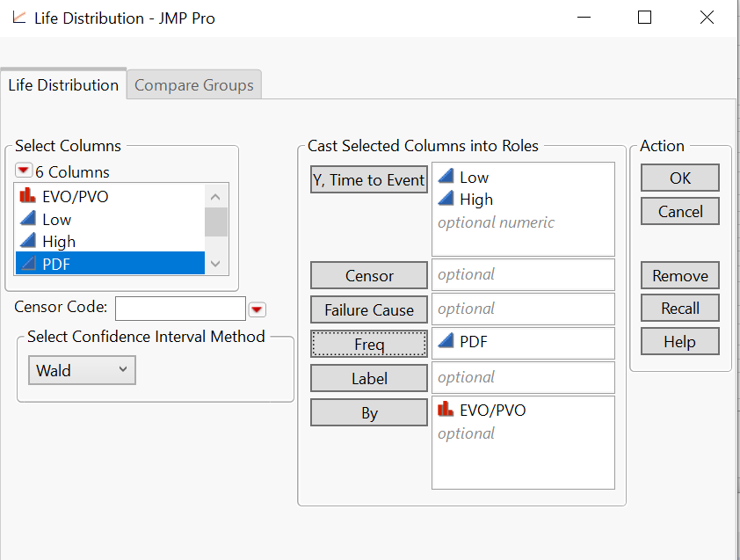
Task: Open the Life Distribution tab
Action: point(63,85)
